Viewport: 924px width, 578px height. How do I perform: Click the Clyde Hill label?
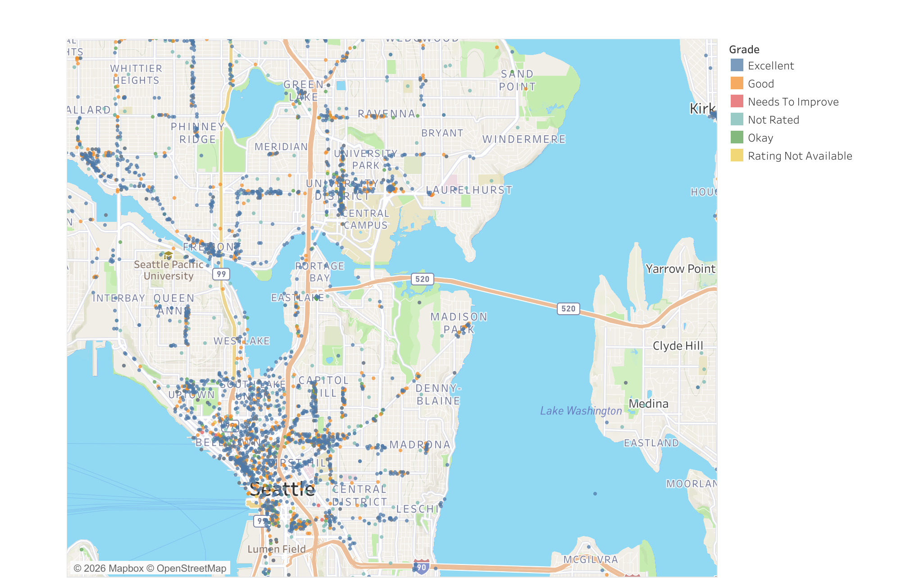pos(678,346)
